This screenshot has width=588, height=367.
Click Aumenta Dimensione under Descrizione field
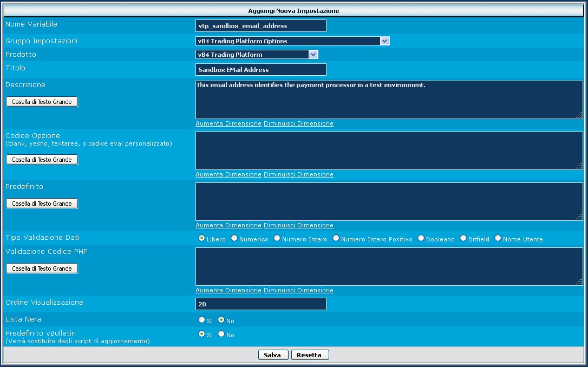[x=228, y=123]
